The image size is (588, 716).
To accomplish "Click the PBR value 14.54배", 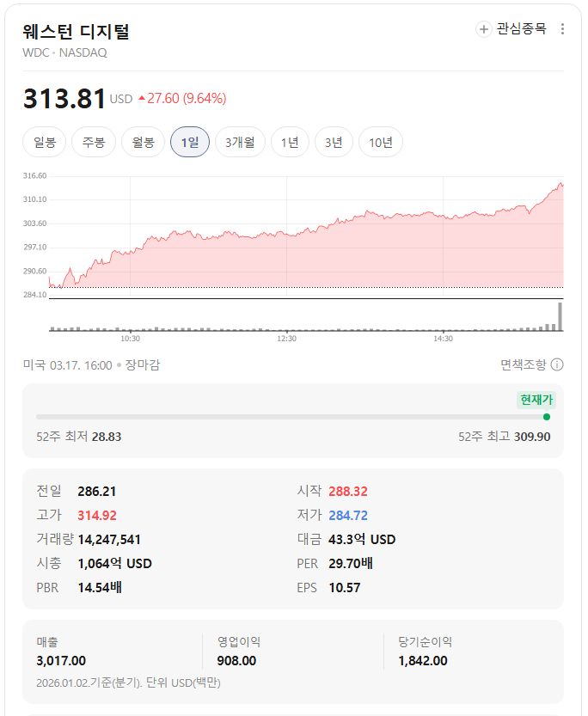I will point(100,588).
